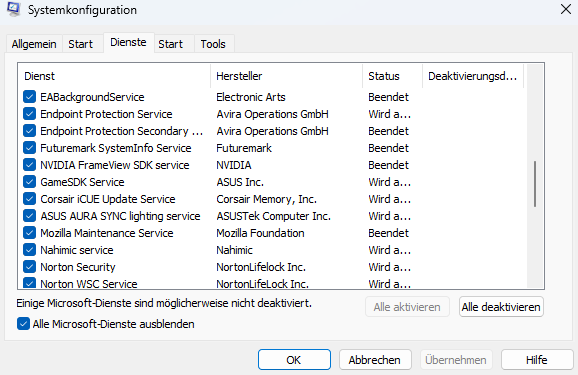Click the OK button
The width and height of the screenshot is (578, 375).
[x=294, y=360]
